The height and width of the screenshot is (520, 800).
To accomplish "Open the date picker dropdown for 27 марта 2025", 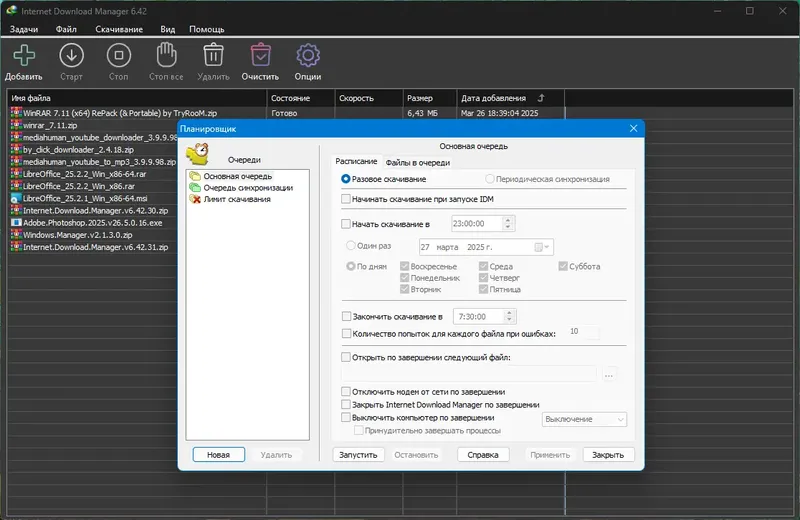I will point(542,247).
